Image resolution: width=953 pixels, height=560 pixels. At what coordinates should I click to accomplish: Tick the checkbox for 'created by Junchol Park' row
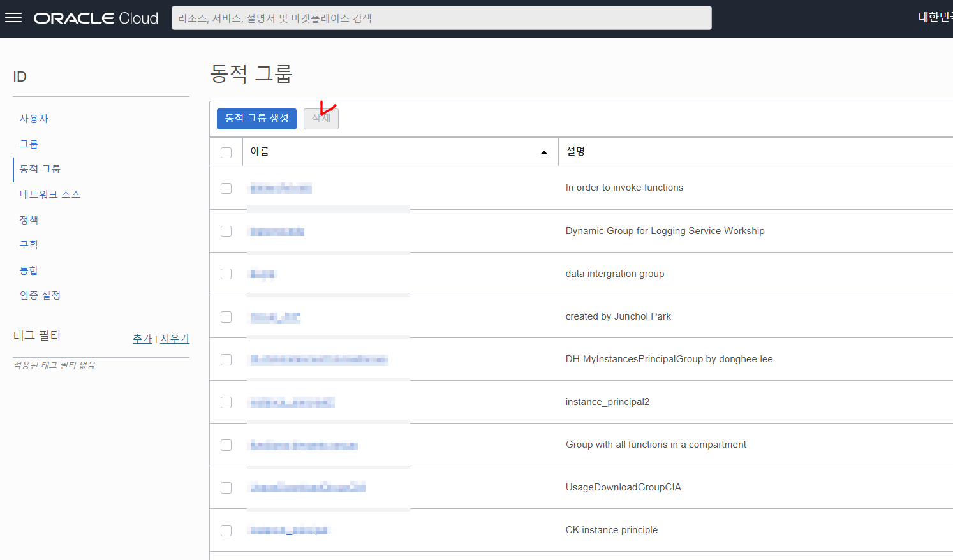(226, 317)
